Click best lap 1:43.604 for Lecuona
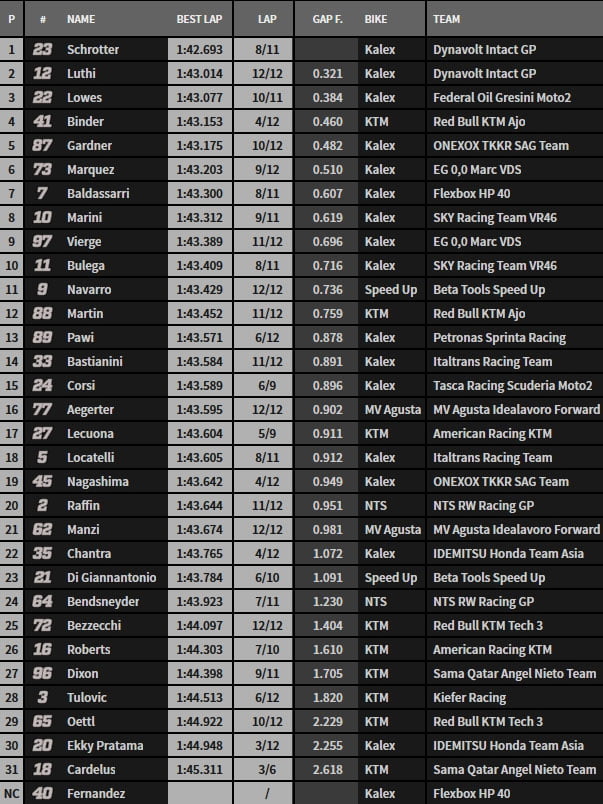Image resolution: width=603 pixels, height=804 pixels. click(x=199, y=434)
